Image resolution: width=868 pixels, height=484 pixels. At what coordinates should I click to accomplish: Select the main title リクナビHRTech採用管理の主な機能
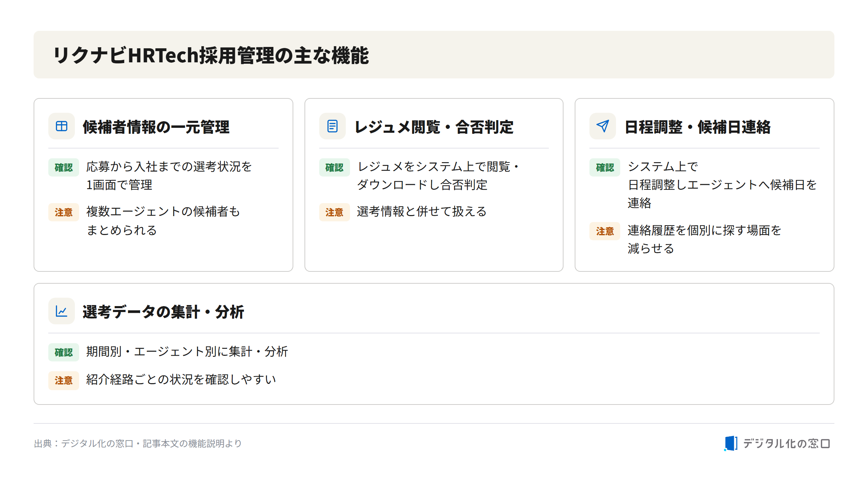pyautogui.click(x=211, y=55)
